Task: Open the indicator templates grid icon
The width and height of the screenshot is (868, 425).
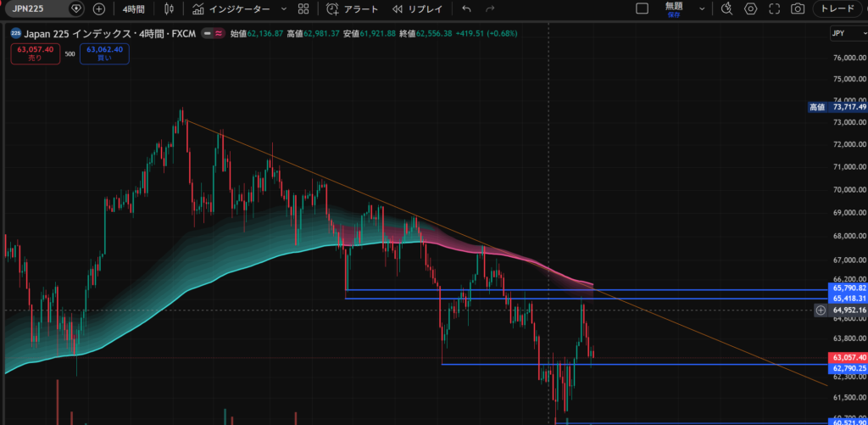Action: click(303, 8)
